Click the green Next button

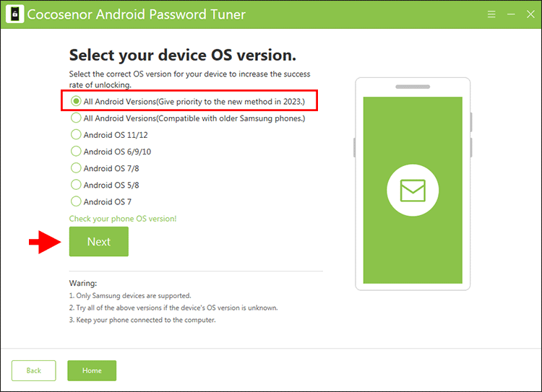coord(99,241)
